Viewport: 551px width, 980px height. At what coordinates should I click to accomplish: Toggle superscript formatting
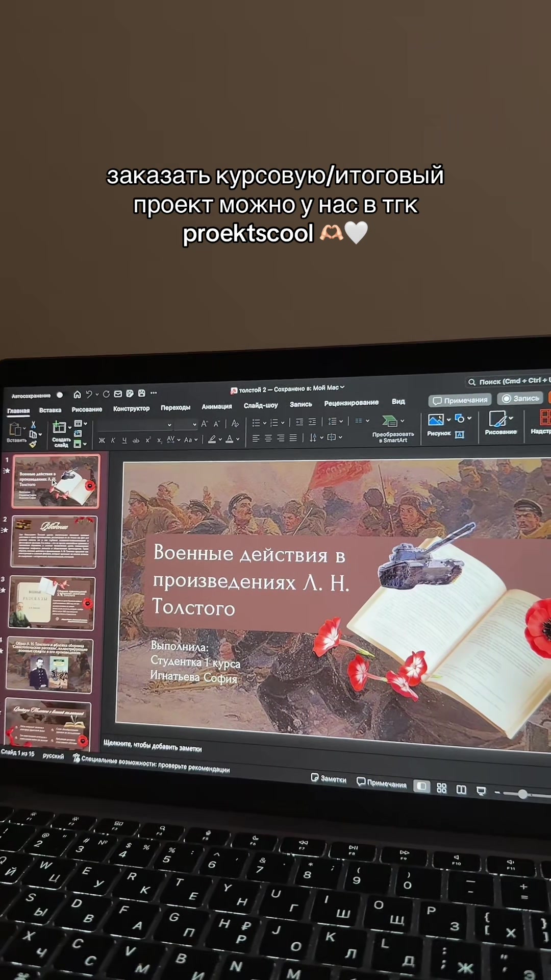pyautogui.click(x=148, y=440)
